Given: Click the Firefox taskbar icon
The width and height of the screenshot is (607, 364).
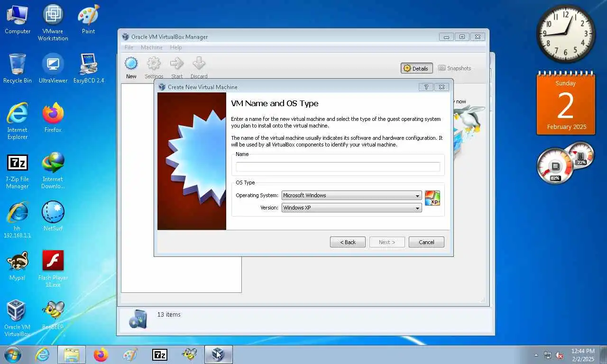Looking at the screenshot, I should (101, 355).
